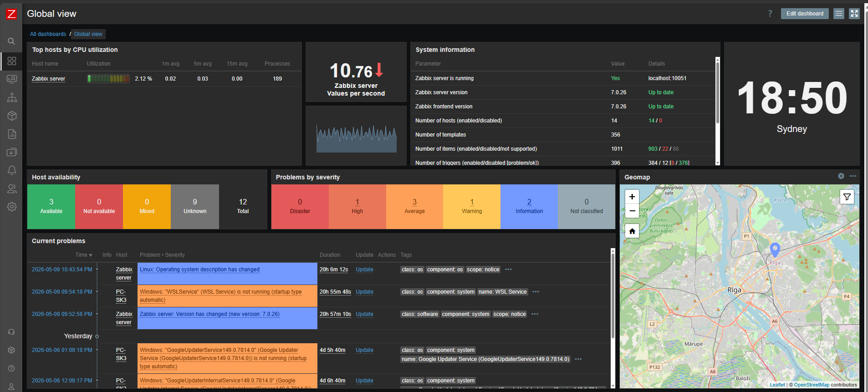Image resolution: width=868 pixels, height=392 pixels.
Task: Open the Geomap severity filter
Action: [847, 197]
